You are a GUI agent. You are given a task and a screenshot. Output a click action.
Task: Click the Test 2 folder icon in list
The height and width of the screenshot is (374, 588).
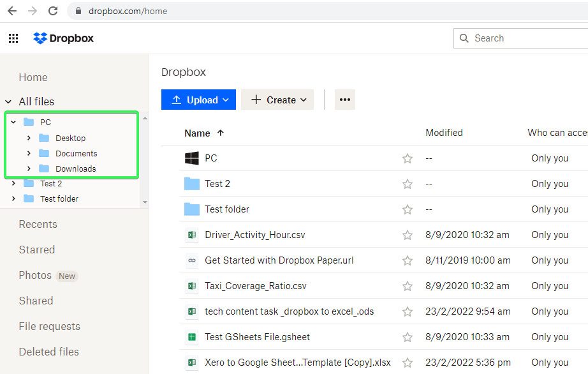pos(192,184)
